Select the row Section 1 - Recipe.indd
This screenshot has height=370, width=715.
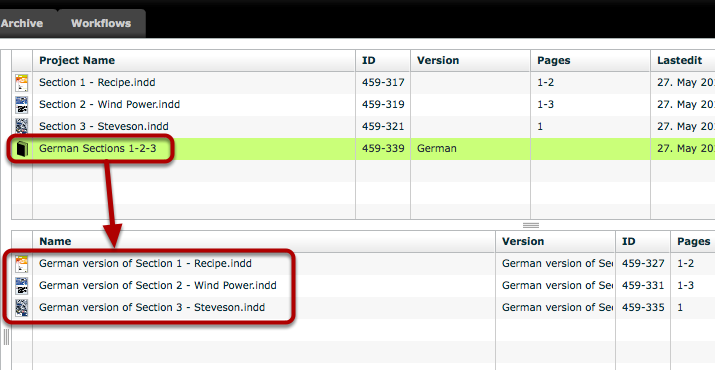click(x=363, y=83)
